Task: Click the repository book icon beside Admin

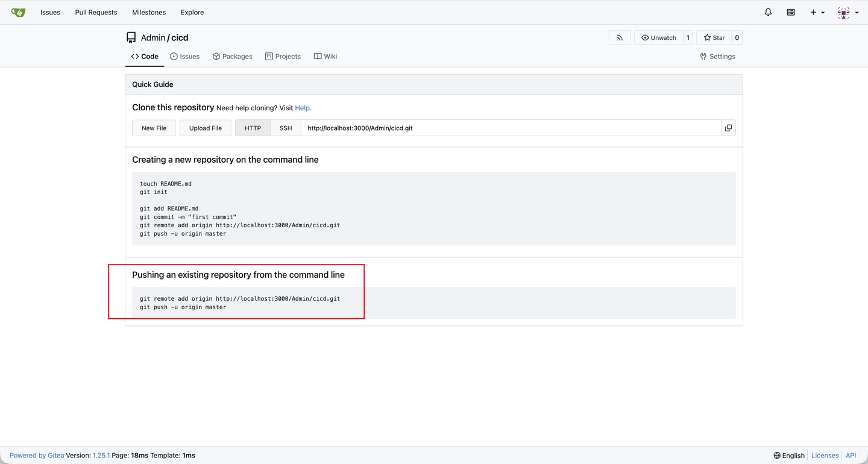Action: (131, 38)
